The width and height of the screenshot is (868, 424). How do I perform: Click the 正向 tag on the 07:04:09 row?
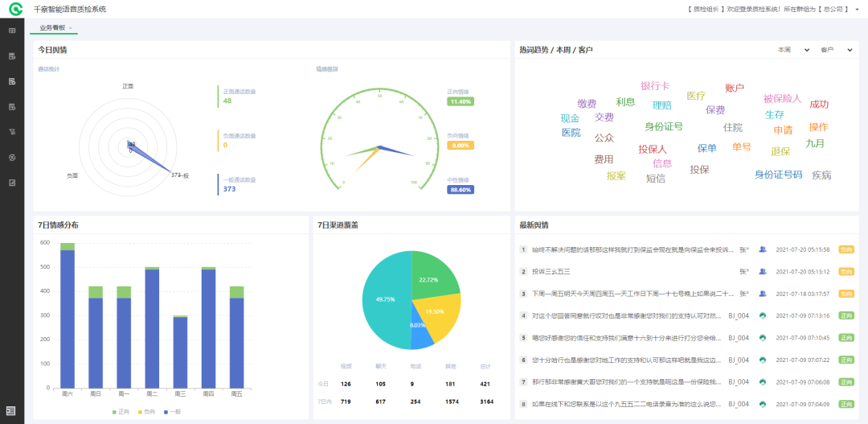coord(845,404)
